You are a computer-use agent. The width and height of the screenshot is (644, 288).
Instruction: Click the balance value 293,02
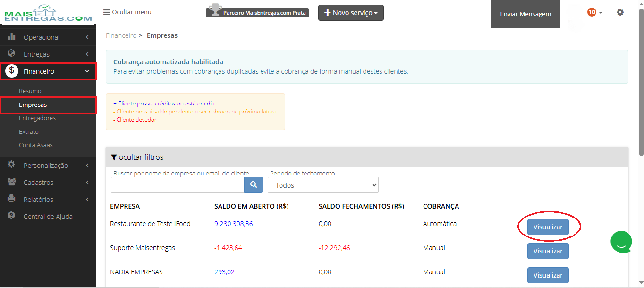tap(224, 272)
